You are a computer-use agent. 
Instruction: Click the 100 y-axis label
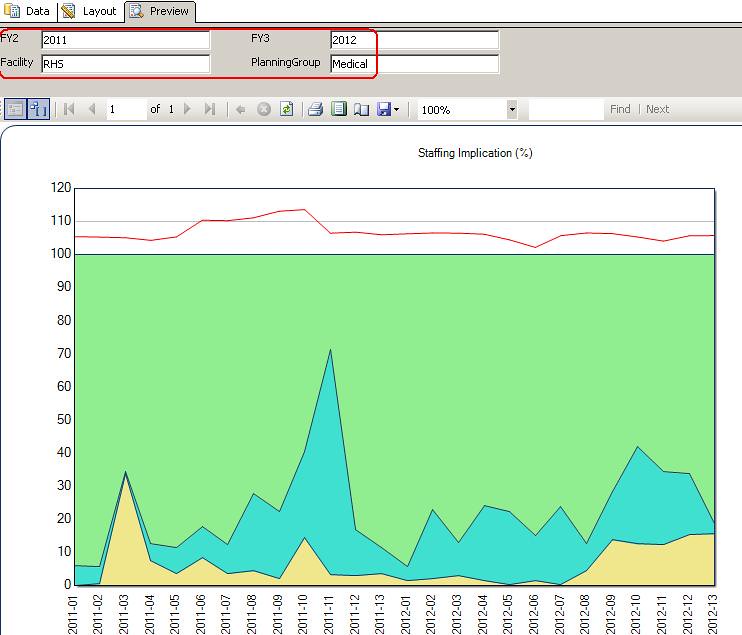point(61,254)
